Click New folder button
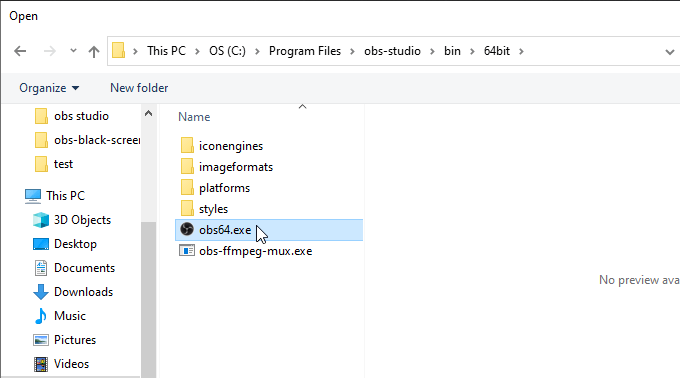This screenshot has width=680, height=378. [139, 88]
